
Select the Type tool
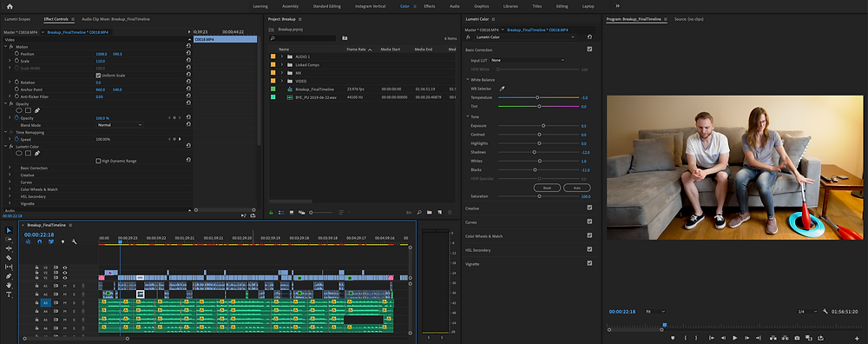(x=9, y=294)
